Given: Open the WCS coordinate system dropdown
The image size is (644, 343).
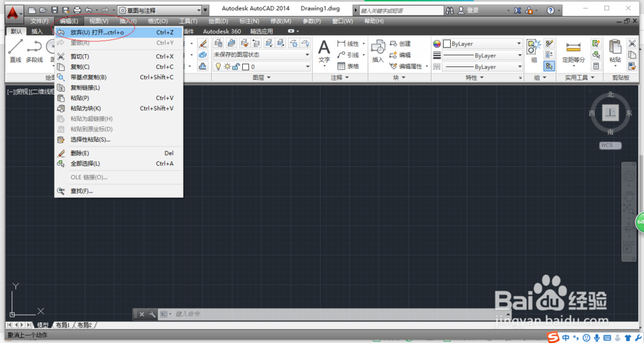Looking at the screenshot, I should pos(611,145).
